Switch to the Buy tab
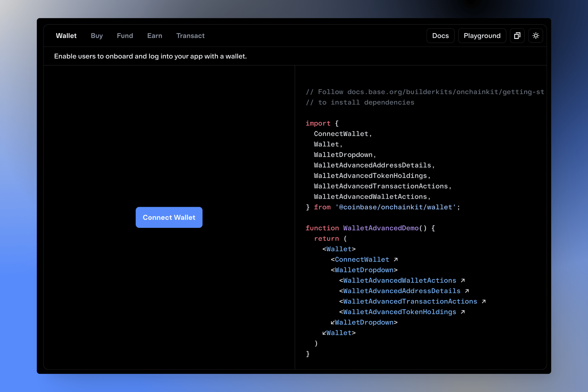This screenshot has width=588, height=392. click(96, 36)
